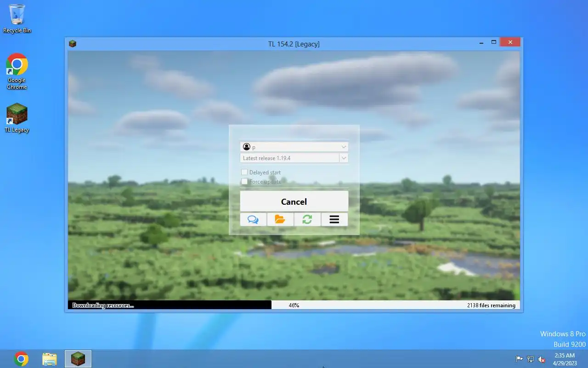Open the game folder button
Screen dimensions: 588x368
(280, 219)
